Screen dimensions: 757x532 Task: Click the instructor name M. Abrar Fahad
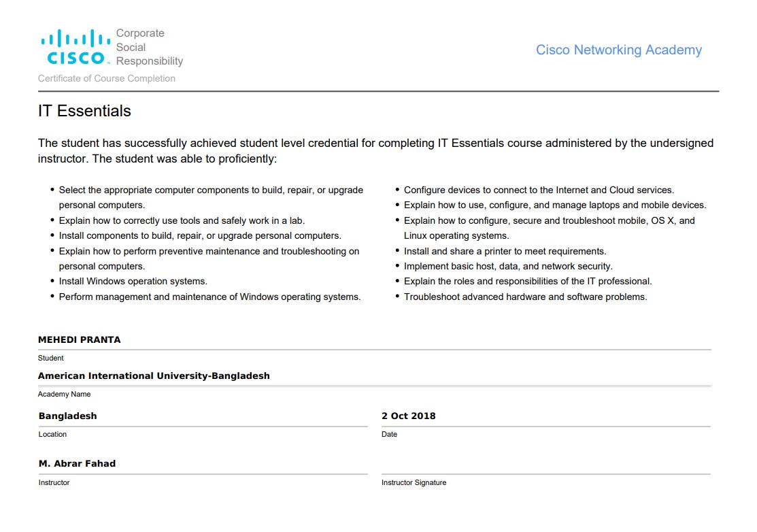77,463
